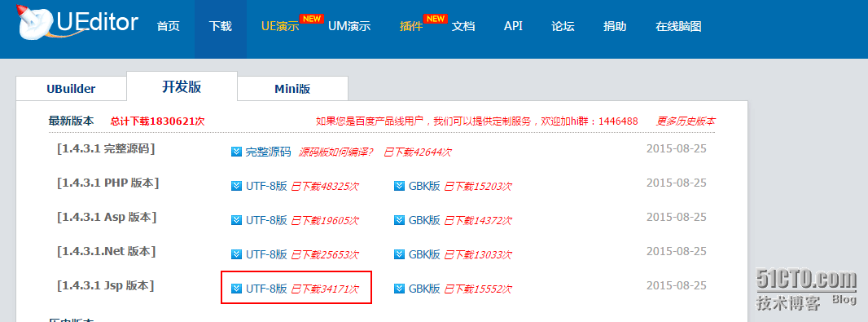Image resolution: width=868 pixels, height=322 pixels.
Task: Download PHP UTF-8版 package
Action: [x=266, y=186]
